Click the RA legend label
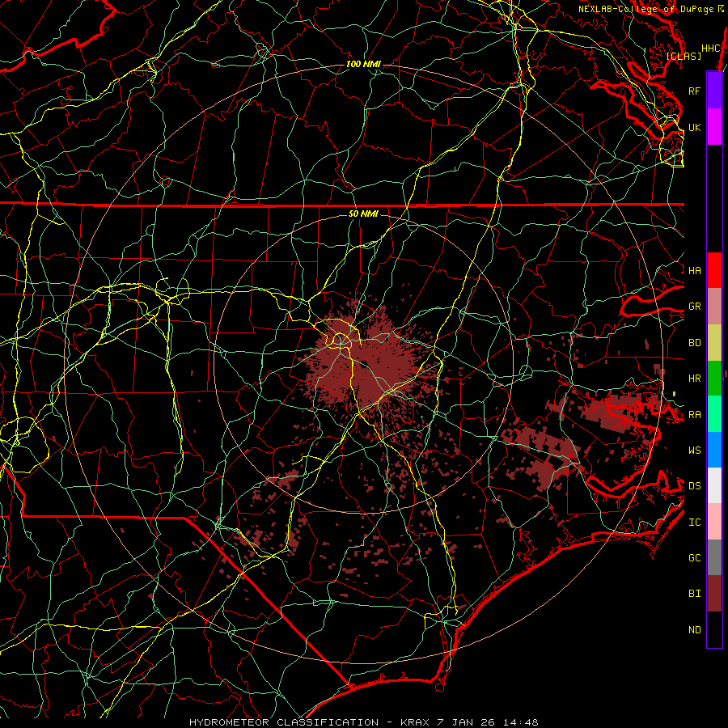The width and height of the screenshot is (728, 728). [694, 415]
